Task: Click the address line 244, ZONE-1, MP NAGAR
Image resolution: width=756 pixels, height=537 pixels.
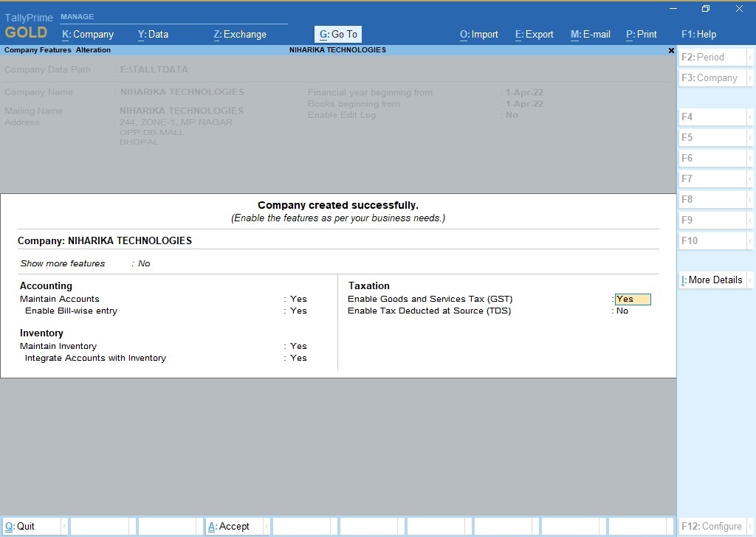Action: tap(176, 122)
